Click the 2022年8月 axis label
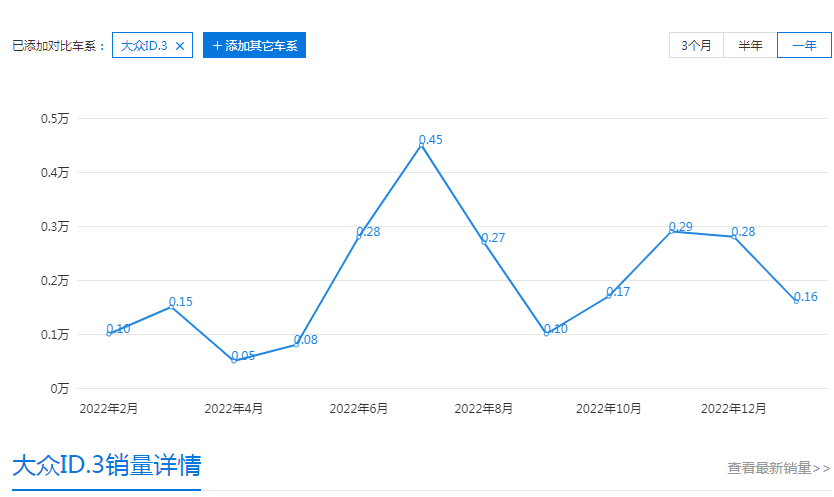Screen dimensions: 834x497 coord(483,409)
